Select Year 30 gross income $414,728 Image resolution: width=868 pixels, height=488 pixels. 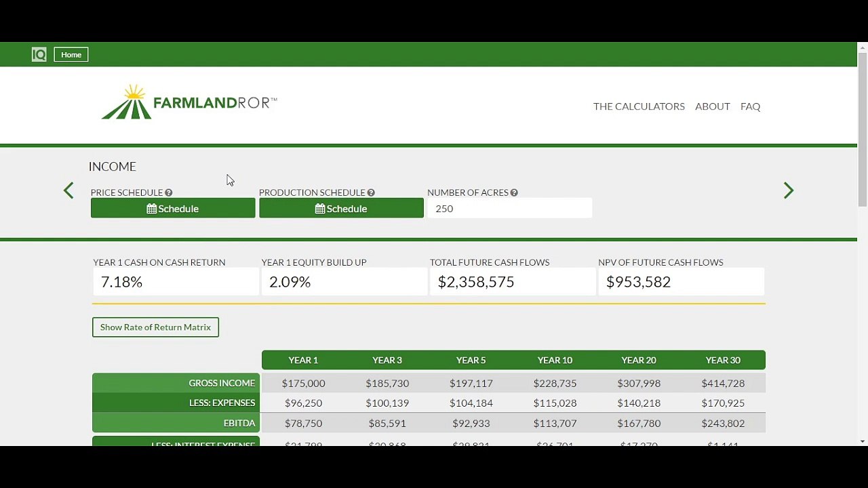tap(723, 383)
